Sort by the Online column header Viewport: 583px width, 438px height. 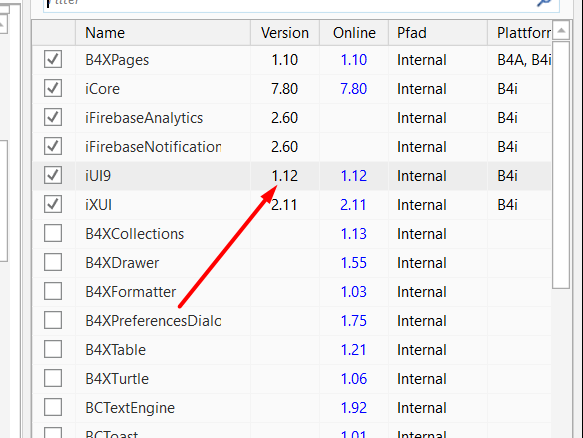click(354, 33)
